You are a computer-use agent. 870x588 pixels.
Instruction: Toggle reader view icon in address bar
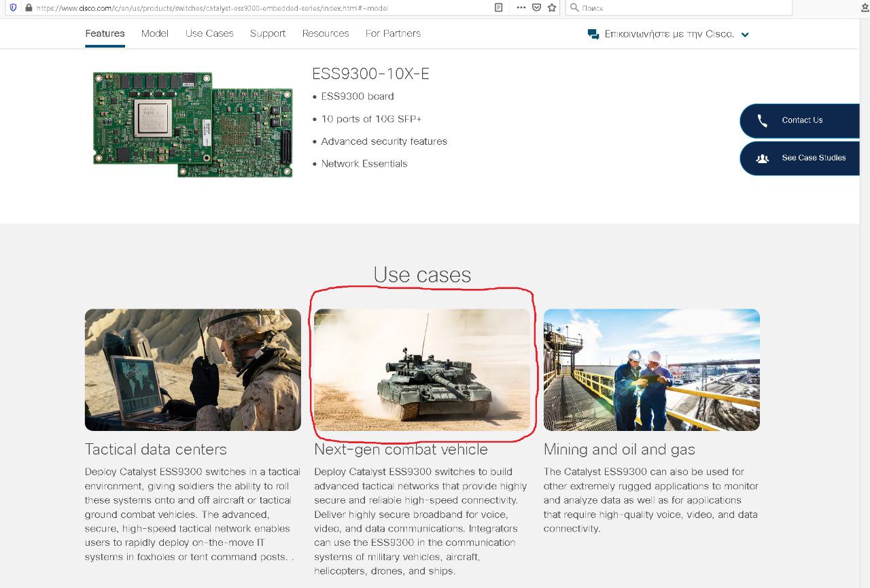coord(498,7)
